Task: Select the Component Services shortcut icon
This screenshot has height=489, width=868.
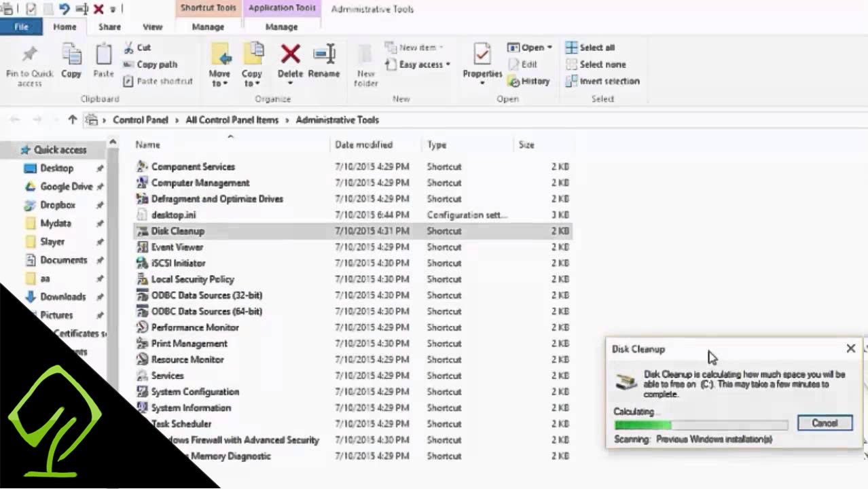Action: pos(142,166)
